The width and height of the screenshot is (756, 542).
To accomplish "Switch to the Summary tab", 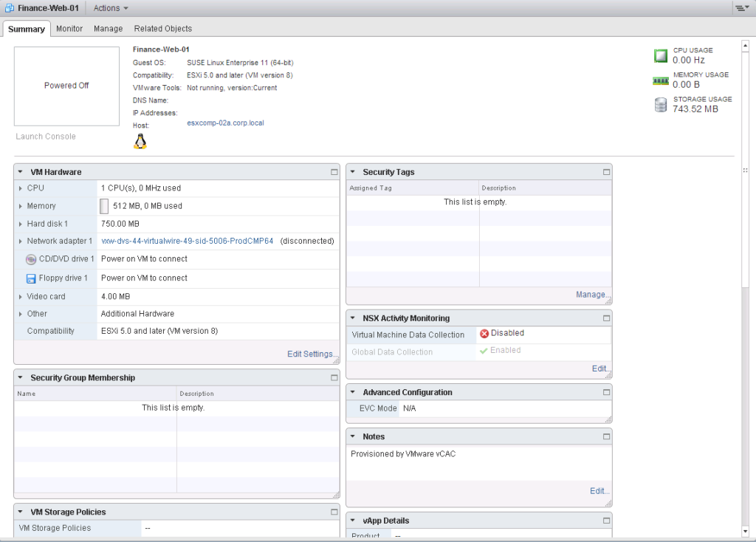I will [27, 29].
